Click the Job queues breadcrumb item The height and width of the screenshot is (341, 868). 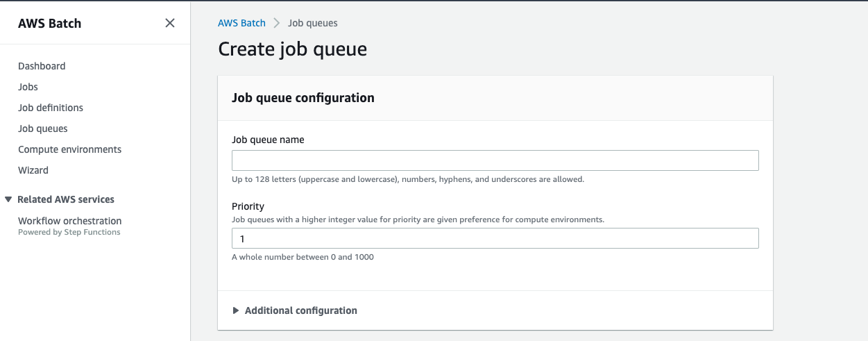pyautogui.click(x=313, y=23)
